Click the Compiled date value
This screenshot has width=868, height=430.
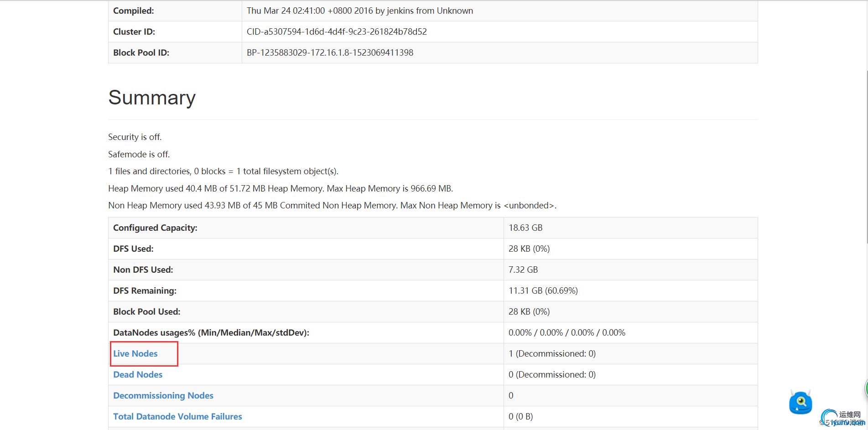(x=359, y=10)
